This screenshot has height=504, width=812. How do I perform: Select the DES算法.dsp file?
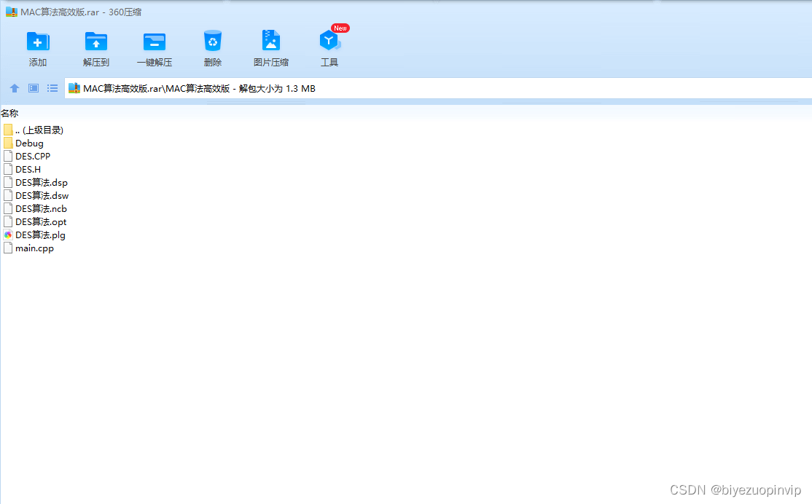click(x=36, y=183)
